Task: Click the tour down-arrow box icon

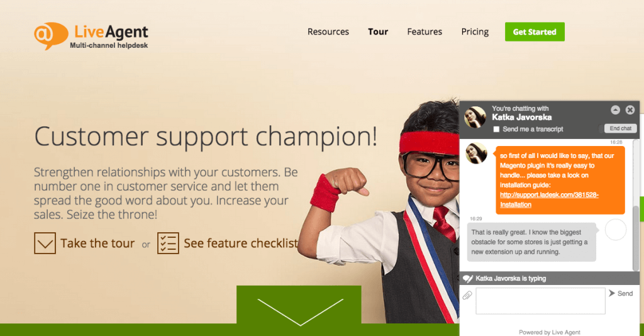Action: (x=45, y=243)
